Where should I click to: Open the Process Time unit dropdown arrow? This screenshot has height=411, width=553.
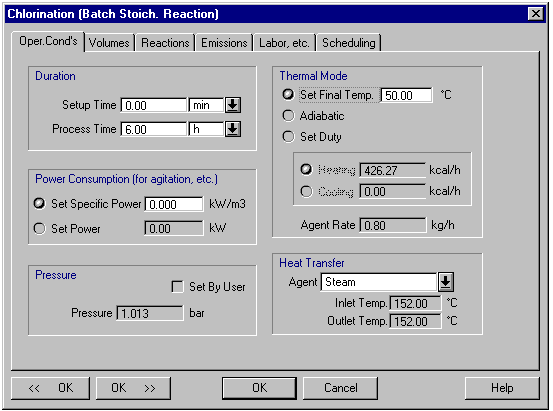pos(233,129)
